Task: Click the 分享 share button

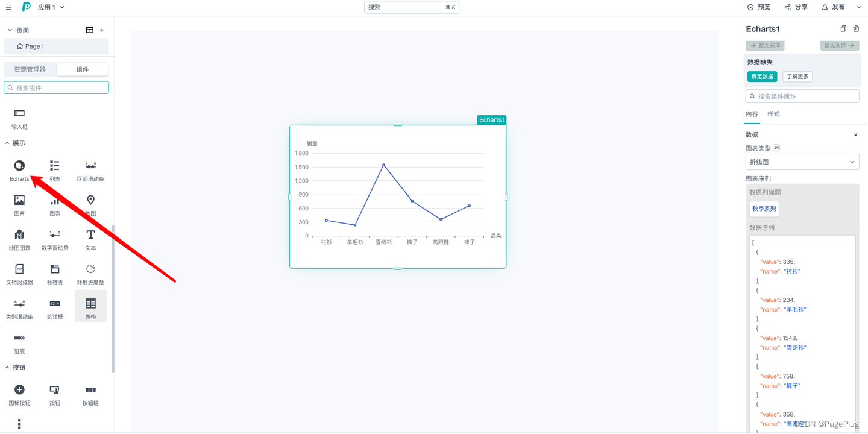Action: click(796, 7)
